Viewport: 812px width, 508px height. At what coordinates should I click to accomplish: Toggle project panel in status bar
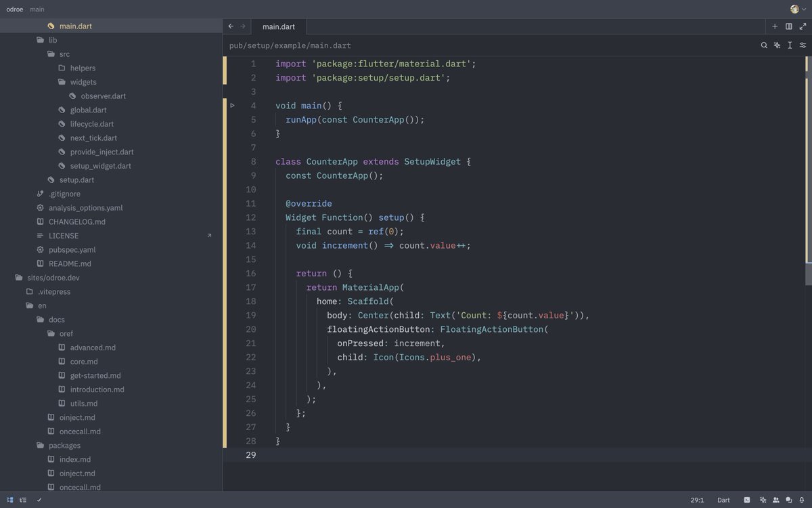coord(10,500)
